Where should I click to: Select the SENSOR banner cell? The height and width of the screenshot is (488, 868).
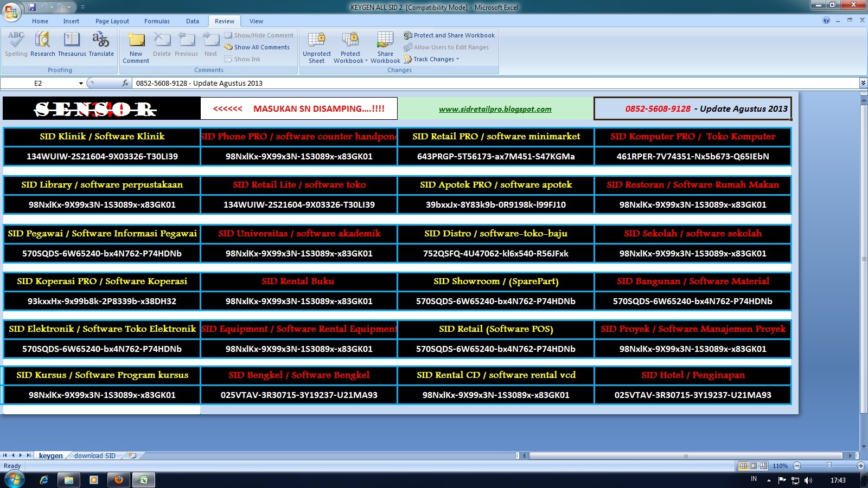pos(101,108)
